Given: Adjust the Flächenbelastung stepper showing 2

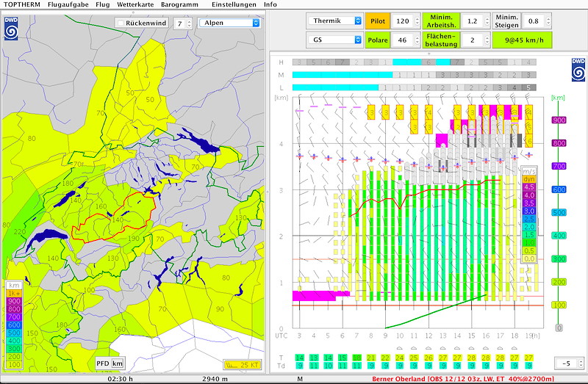Looking at the screenshot, I should tap(487, 40).
